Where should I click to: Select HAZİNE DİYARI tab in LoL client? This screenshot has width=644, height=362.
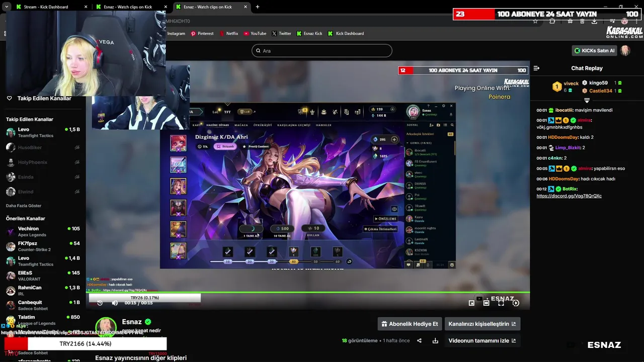[217, 125]
